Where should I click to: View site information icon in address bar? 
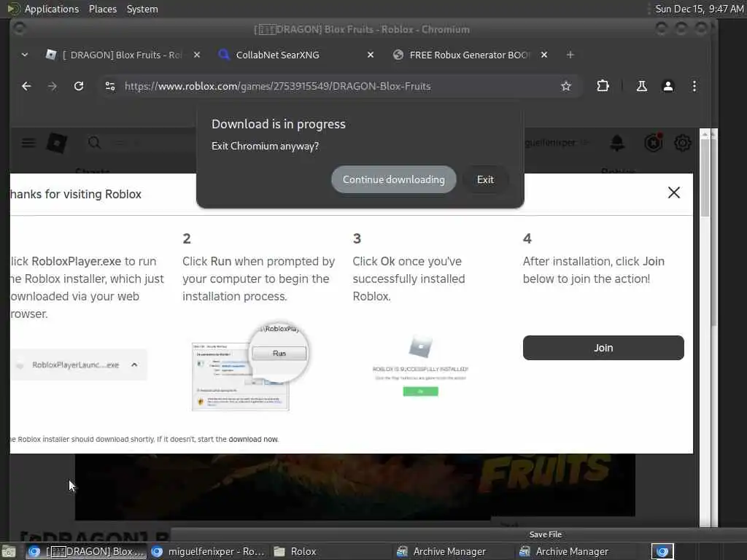pyautogui.click(x=110, y=86)
